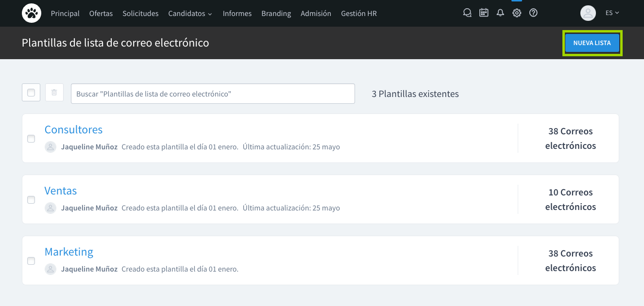Click the NUEVA LISTA button
The height and width of the screenshot is (306, 644).
coord(592,43)
